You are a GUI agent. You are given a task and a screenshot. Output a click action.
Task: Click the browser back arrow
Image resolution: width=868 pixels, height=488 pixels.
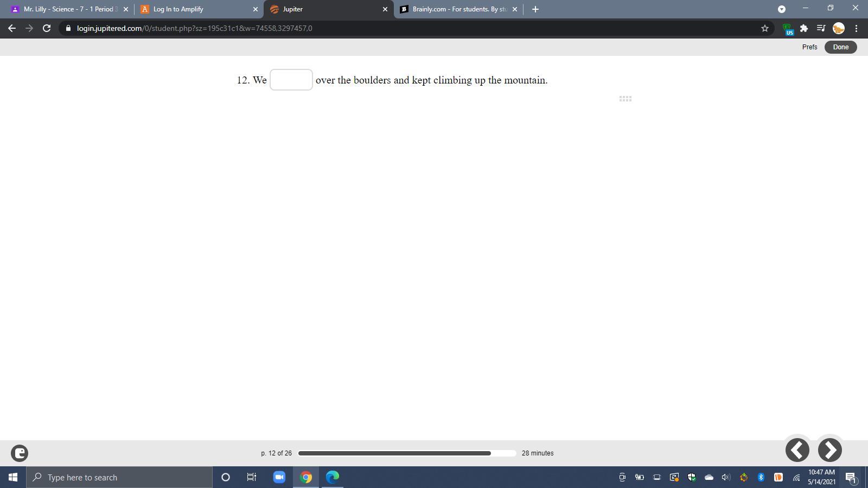(12, 28)
